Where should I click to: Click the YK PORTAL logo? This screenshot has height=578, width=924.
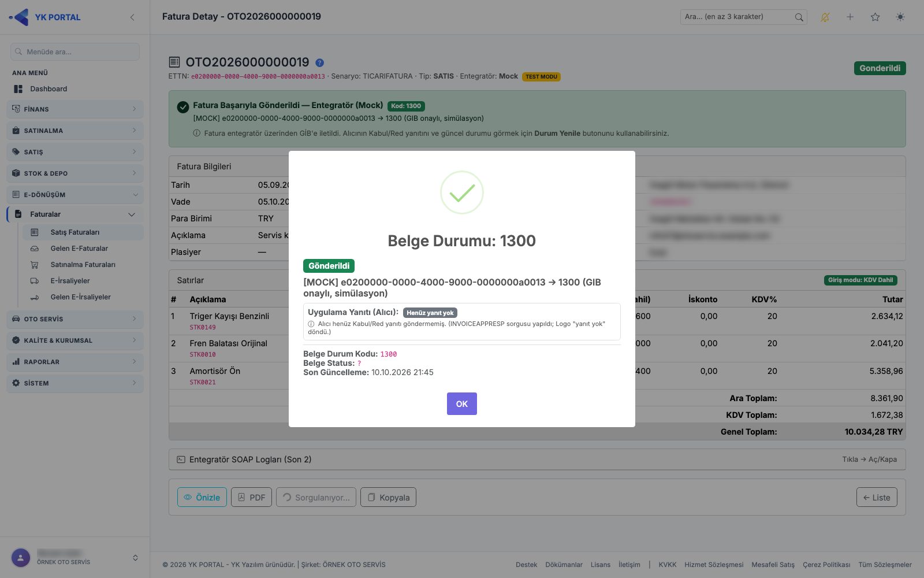[x=45, y=17]
